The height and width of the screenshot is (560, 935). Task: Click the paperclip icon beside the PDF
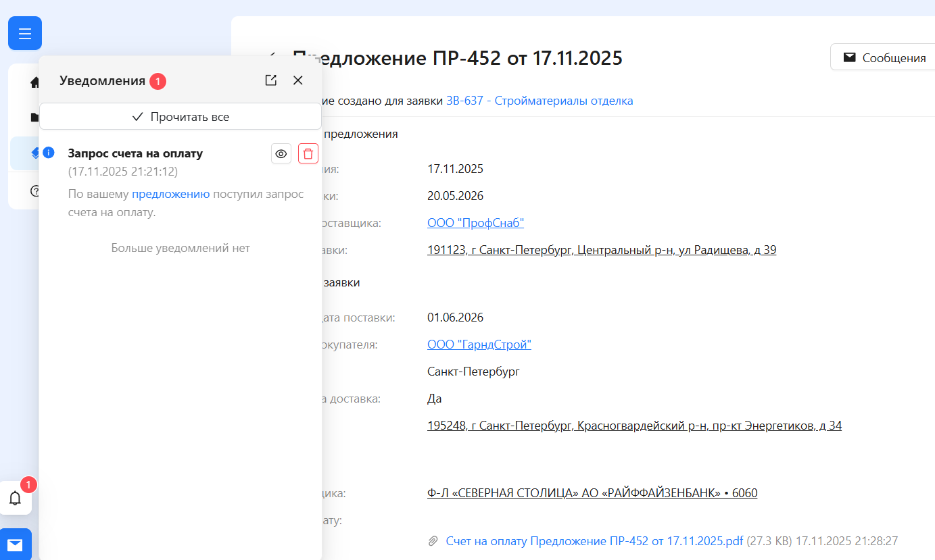click(x=433, y=541)
